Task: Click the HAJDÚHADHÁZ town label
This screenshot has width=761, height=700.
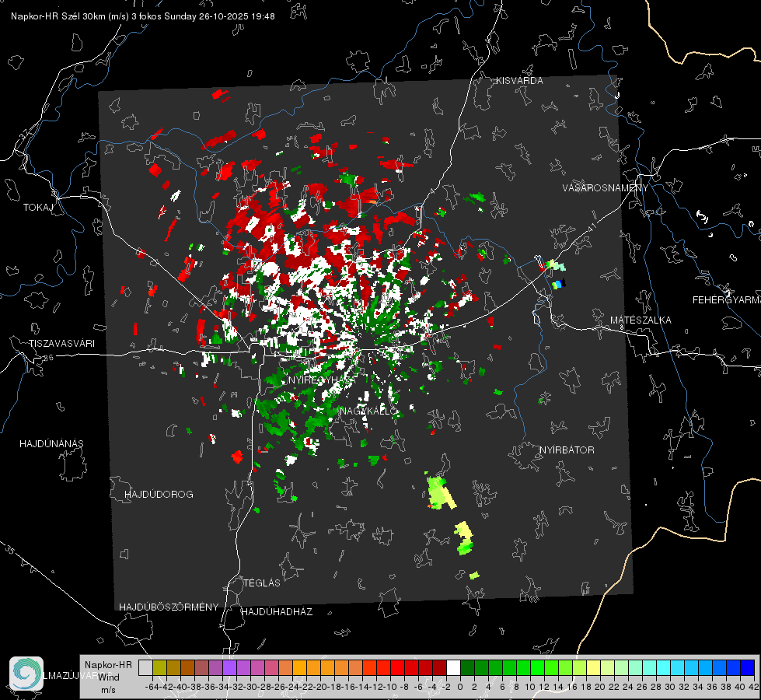Action: [277, 612]
